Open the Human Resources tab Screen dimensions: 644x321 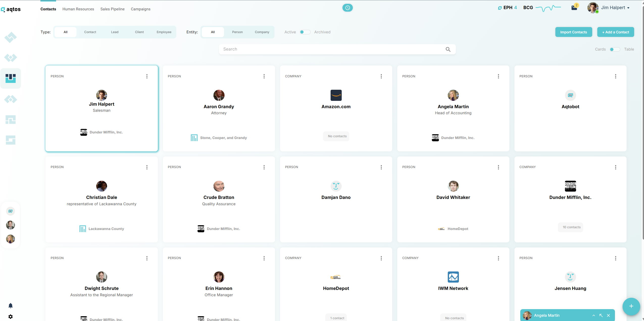[x=78, y=9]
